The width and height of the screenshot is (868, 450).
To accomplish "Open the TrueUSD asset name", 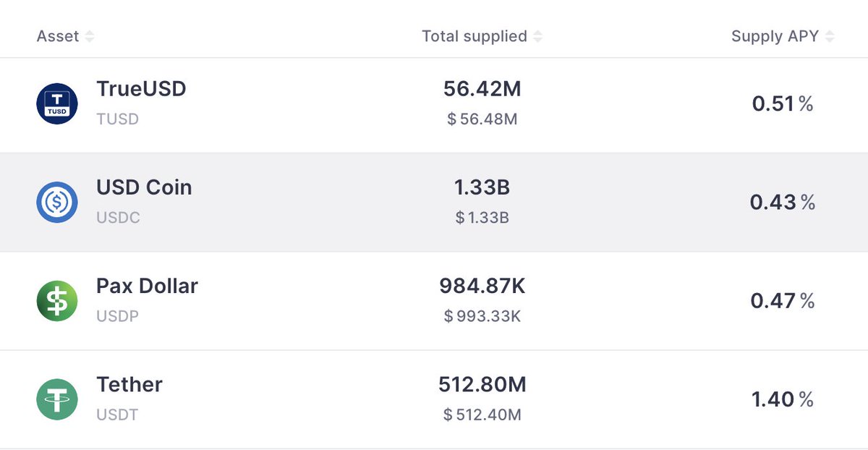I will 141,89.
